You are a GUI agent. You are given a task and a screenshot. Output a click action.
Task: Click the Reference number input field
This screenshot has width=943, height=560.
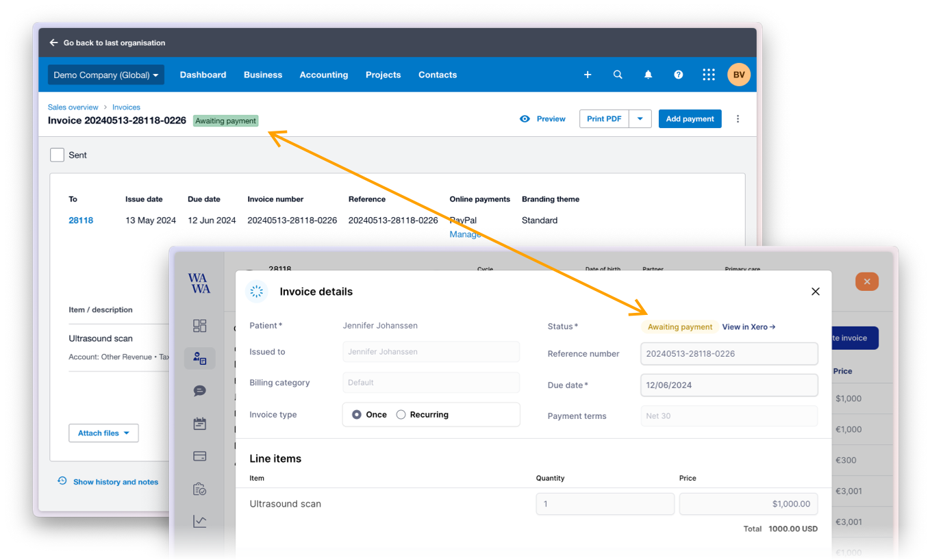click(729, 354)
